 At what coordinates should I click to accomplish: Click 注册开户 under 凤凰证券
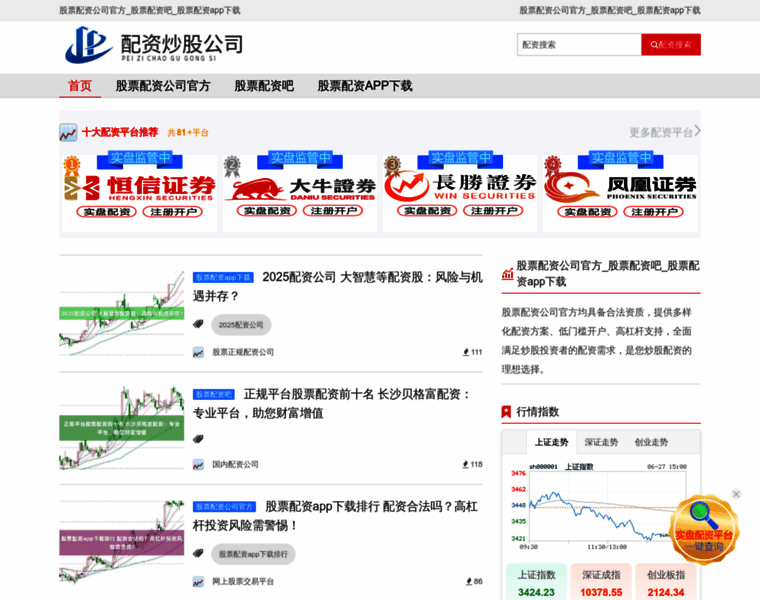[654, 212]
